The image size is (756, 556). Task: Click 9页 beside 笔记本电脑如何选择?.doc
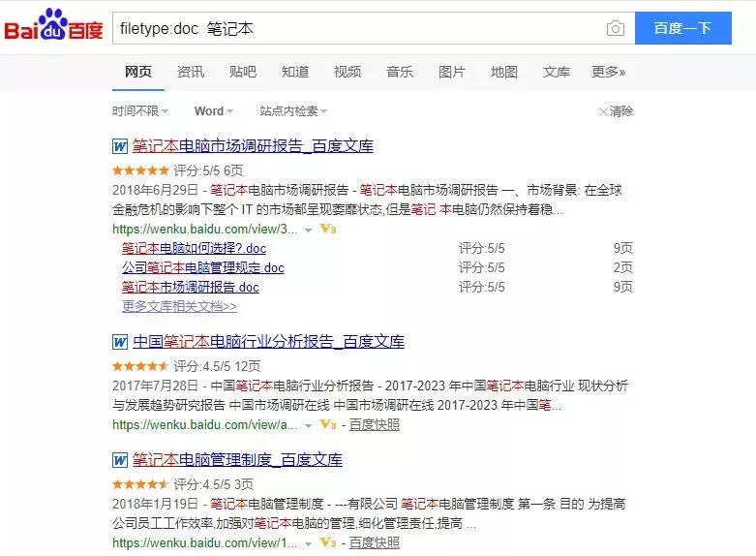(623, 248)
